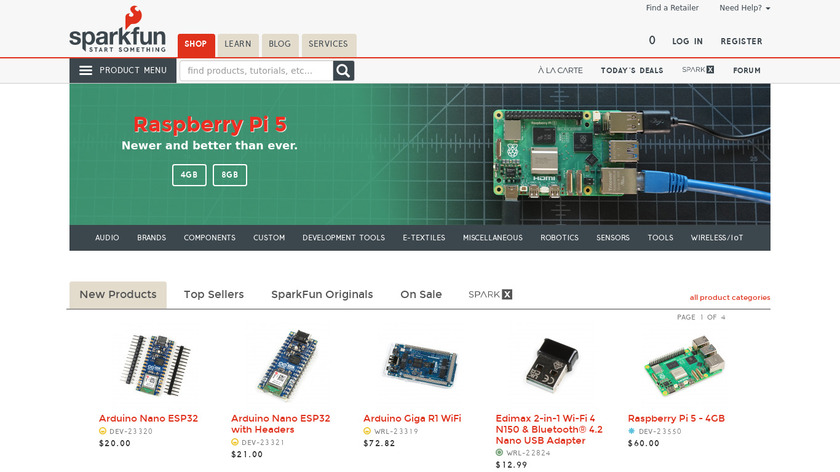
Task: Open the SparkX link in top nav
Action: [x=698, y=70]
